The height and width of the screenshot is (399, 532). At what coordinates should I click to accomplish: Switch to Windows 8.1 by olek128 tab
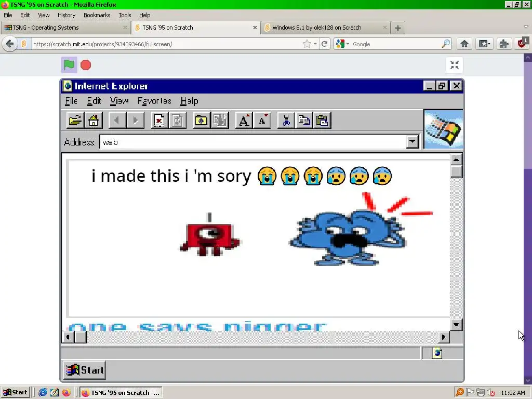point(325,28)
